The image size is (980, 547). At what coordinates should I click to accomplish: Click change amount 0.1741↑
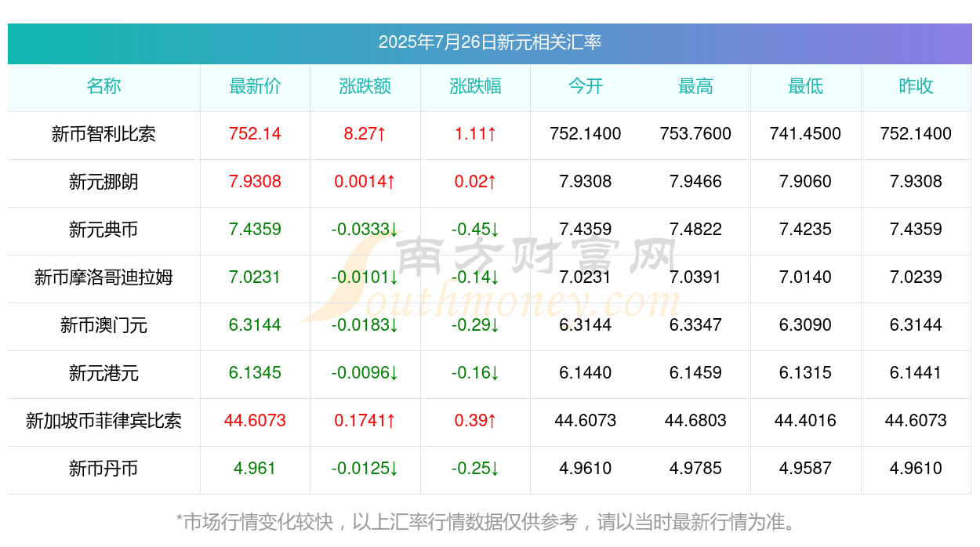click(x=365, y=421)
